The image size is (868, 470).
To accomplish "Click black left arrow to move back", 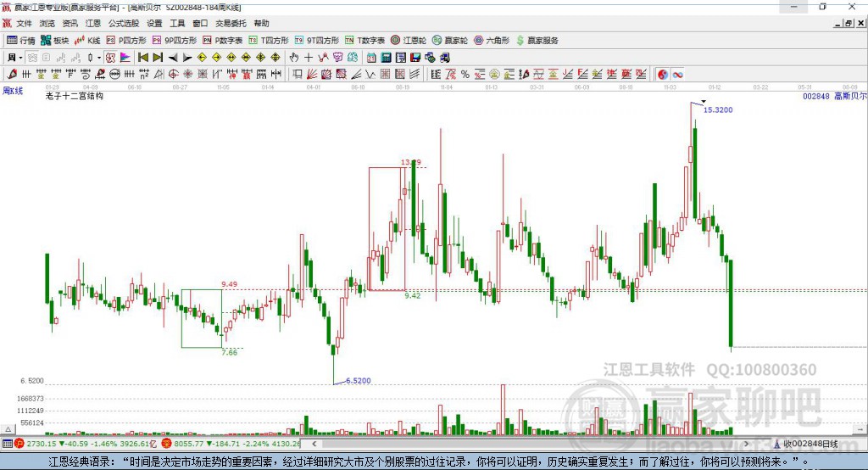I will click(173, 58).
